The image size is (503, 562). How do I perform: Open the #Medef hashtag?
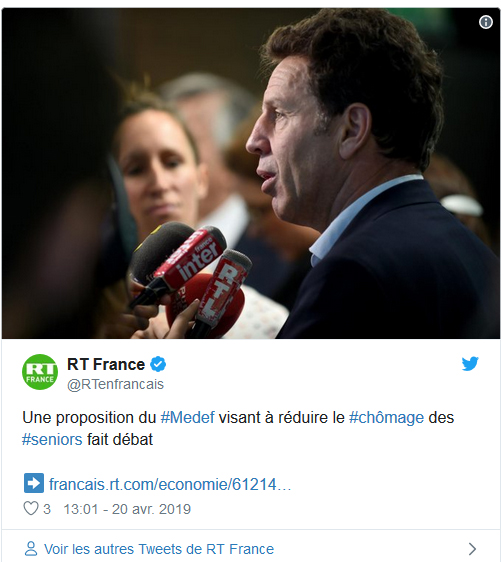(187, 418)
